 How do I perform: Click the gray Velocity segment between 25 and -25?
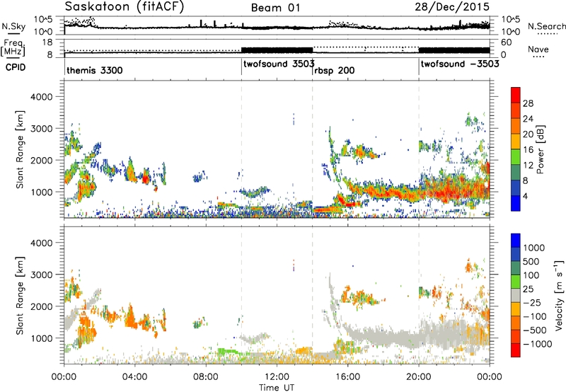[x=516, y=295]
